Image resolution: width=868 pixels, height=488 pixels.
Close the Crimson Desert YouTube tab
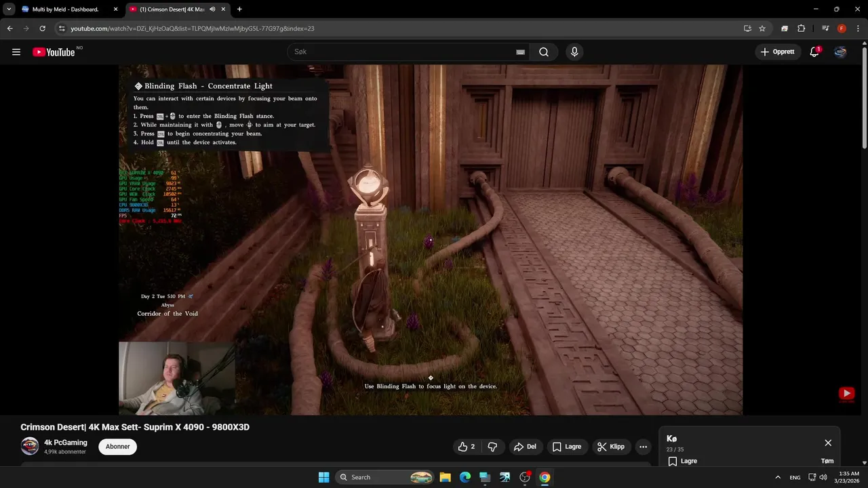(224, 9)
